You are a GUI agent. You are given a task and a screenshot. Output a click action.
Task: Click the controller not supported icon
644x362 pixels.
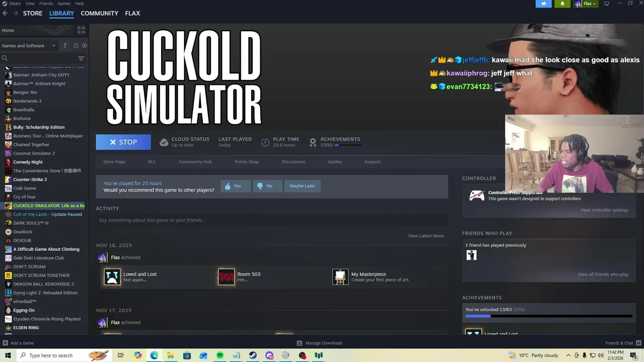pos(476,195)
